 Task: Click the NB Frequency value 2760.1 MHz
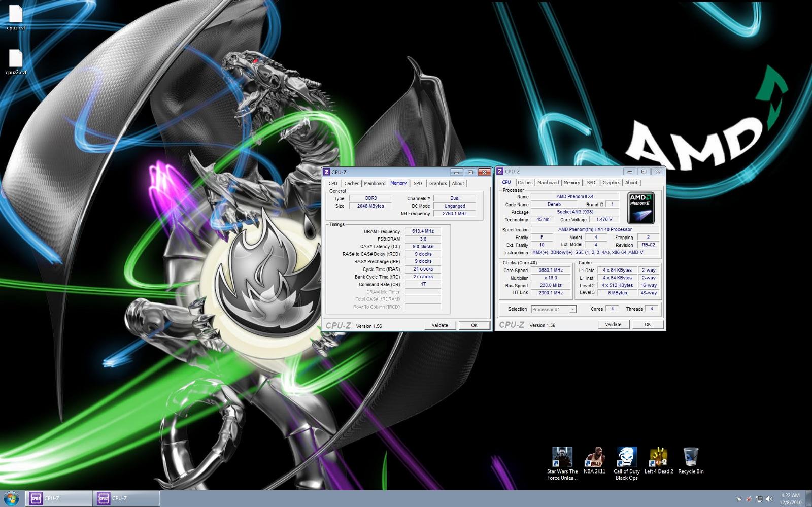coord(455,214)
